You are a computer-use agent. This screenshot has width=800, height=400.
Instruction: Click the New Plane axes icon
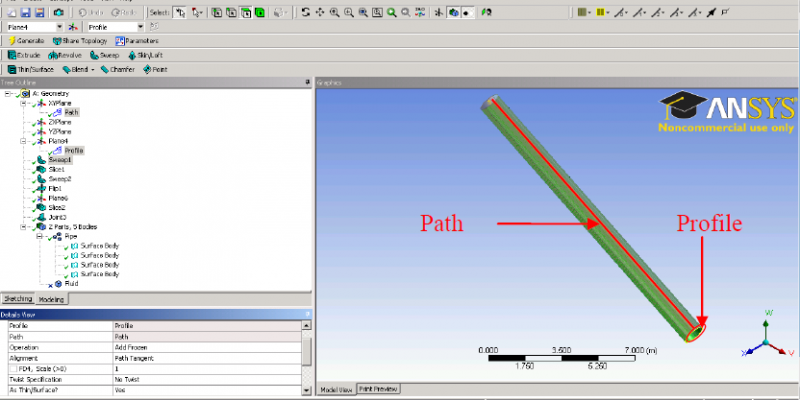tap(74, 27)
